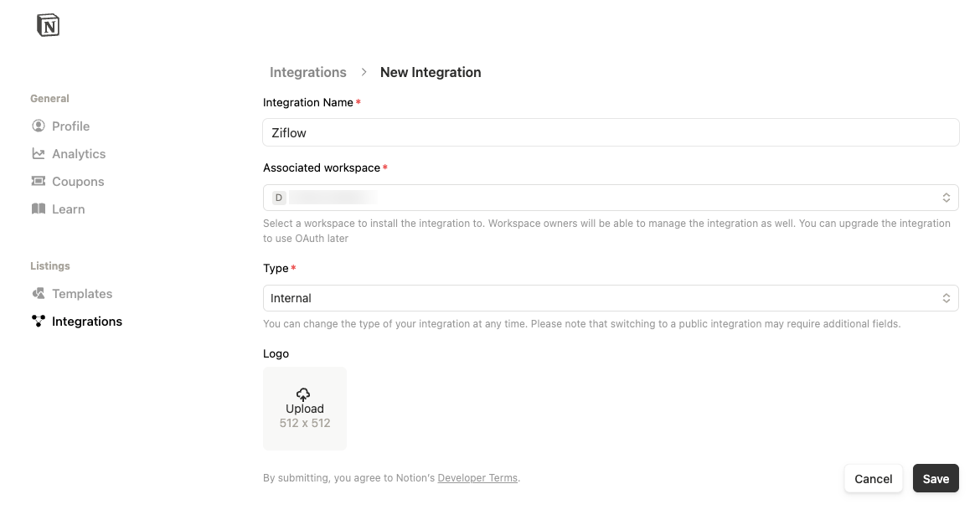Image resolution: width=980 pixels, height=520 pixels.
Task: Focus the Integration Name field containing Ziflow
Action: [x=610, y=132]
